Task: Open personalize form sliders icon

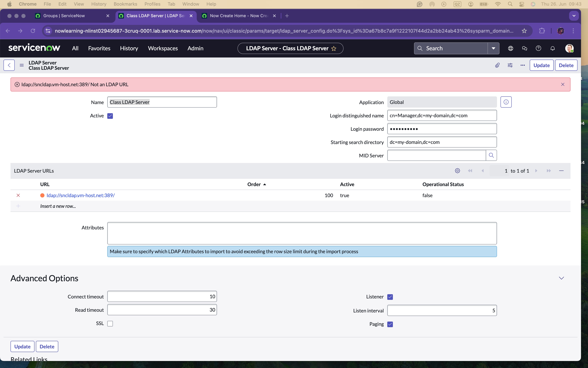Action: pos(510,65)
